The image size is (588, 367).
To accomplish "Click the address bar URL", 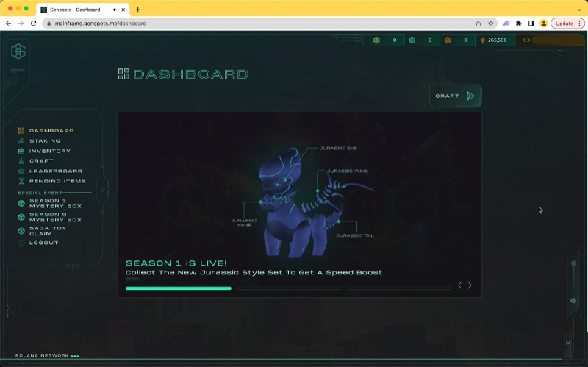I will tap(101, 24).
